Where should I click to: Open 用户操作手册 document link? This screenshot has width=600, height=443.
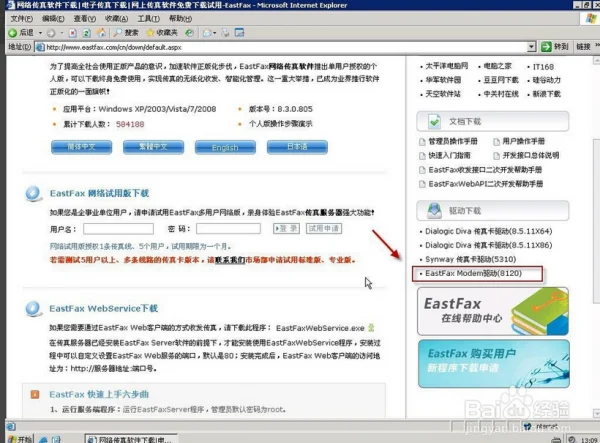tap(523, 142)
